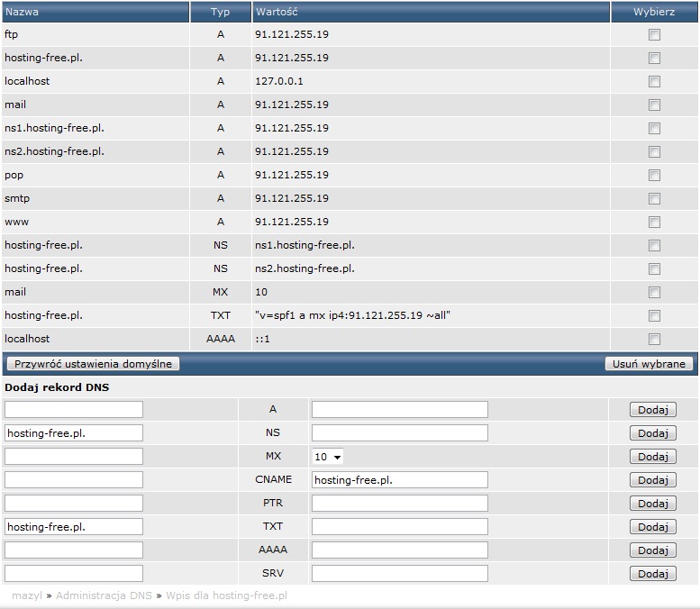Click Dodaj for the TXT record row
The image size is (700, 609).
(x=652, y=527)
